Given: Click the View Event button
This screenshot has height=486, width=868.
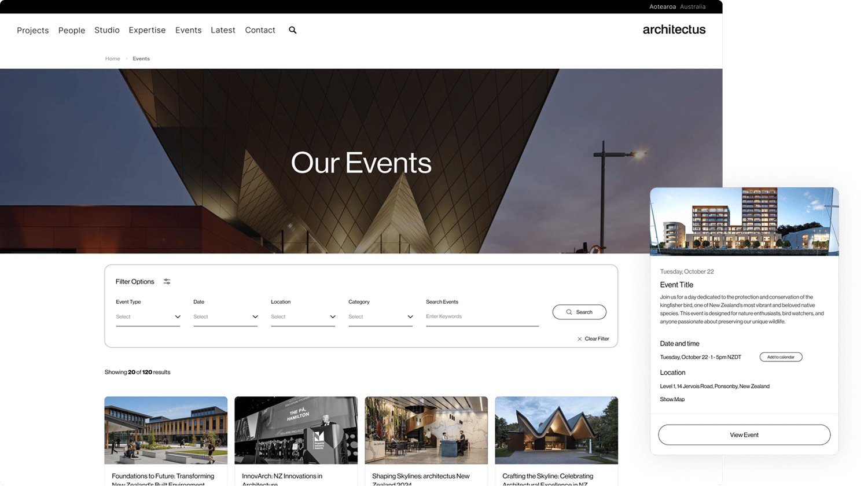Looking at the screenshot, I should [x=744, y=435].
